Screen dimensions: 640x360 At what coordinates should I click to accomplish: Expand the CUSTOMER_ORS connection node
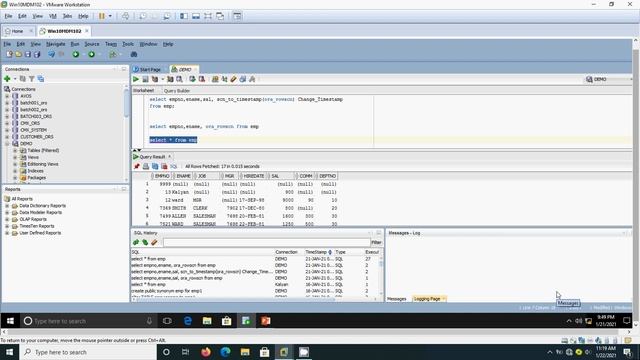pos(7,137)
